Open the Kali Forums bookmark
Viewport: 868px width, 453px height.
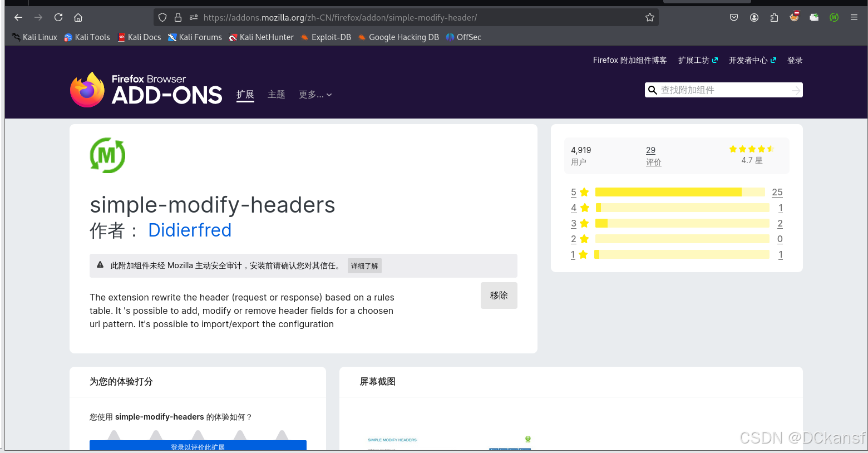point(195,37)
